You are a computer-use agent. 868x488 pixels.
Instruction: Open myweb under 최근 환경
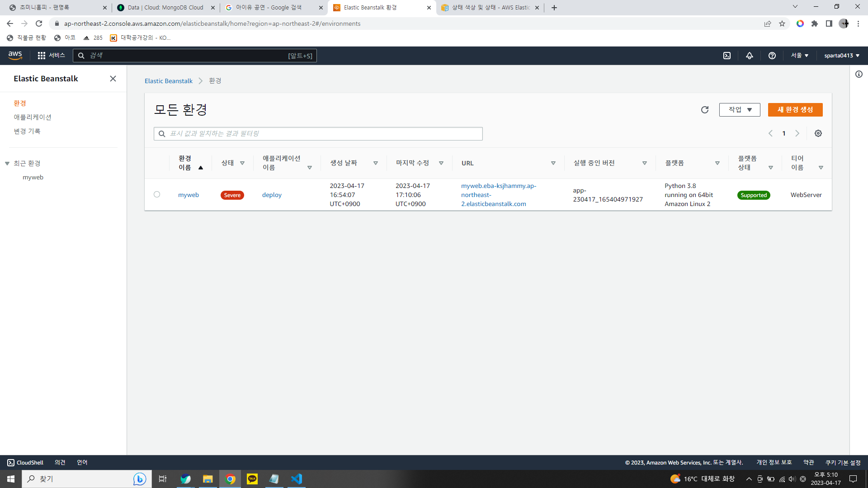(33, 178)
